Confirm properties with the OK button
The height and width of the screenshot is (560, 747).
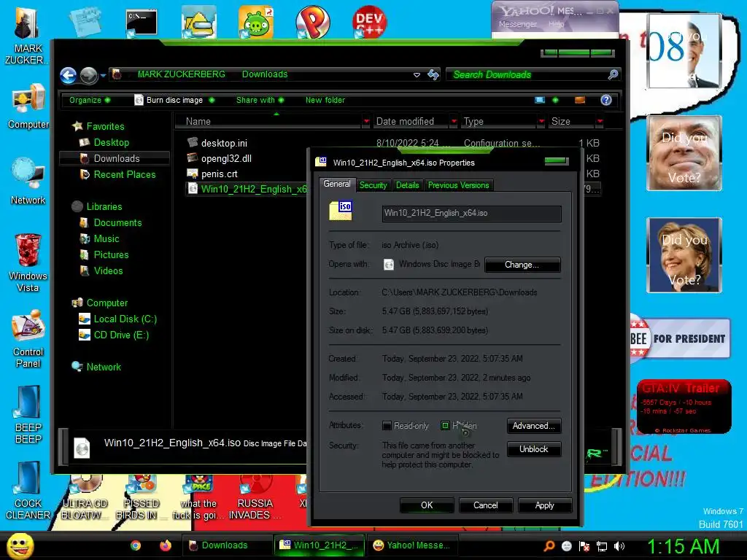pyautogui.click(x=427, y=505)
